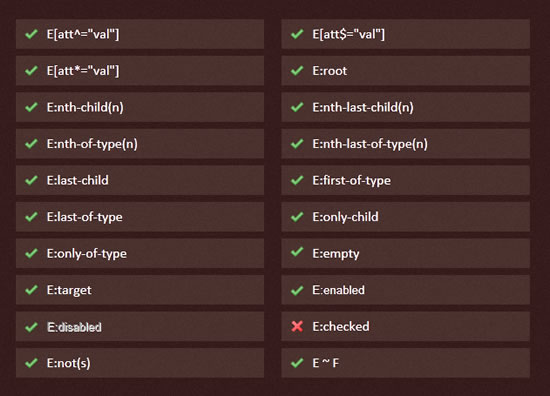Click the checkmark icon beside E:nth-child(n)
Image resolution: width=550 pixels, height=396 pixels.
[x=32, y=107]
